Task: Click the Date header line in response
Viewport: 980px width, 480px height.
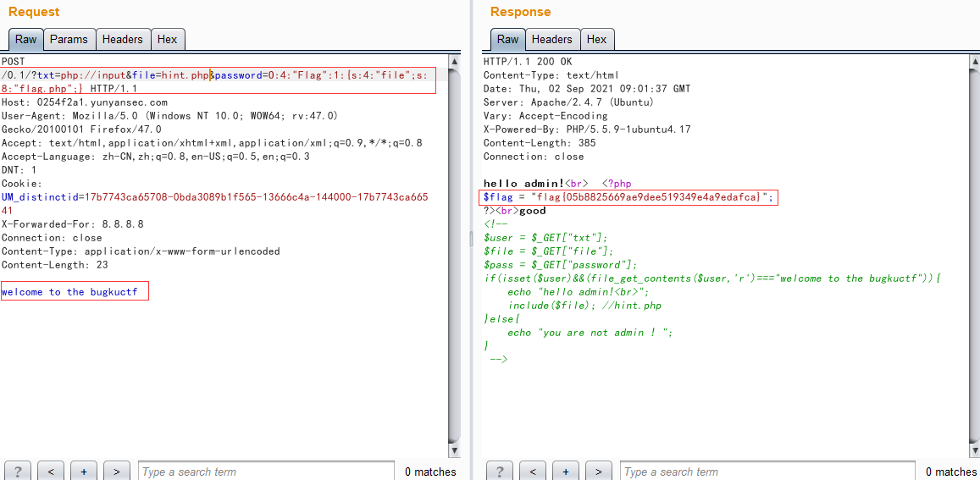Action: 587,88
